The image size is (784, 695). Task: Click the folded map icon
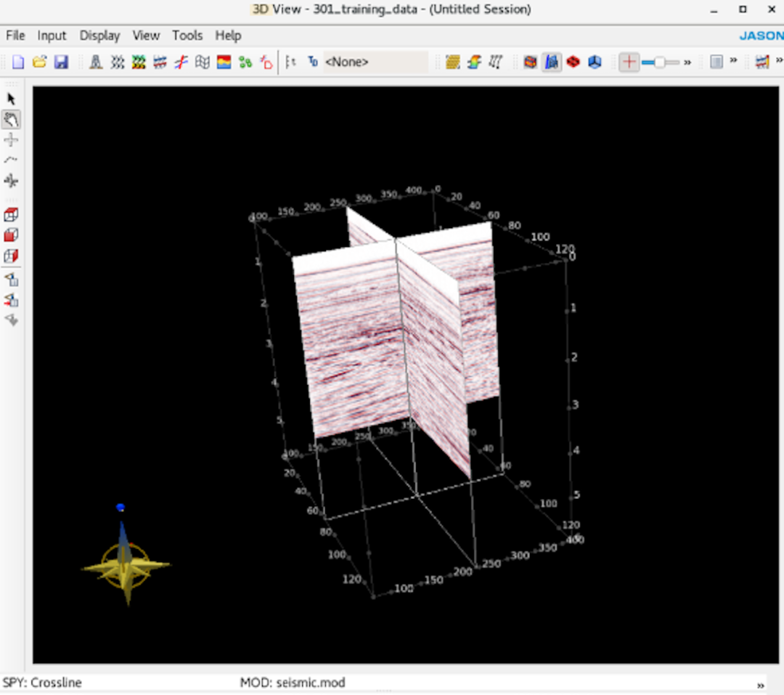[203, 62]
